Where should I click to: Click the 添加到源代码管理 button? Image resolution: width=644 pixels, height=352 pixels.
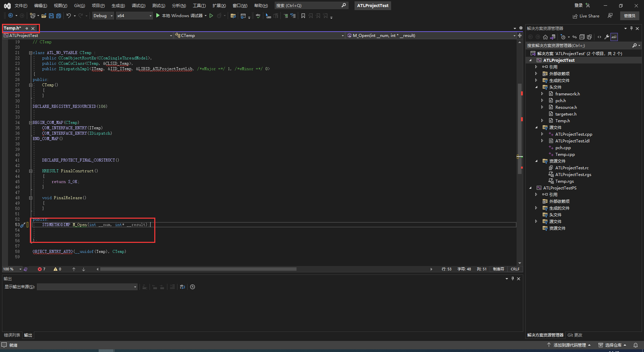point(569,345)
